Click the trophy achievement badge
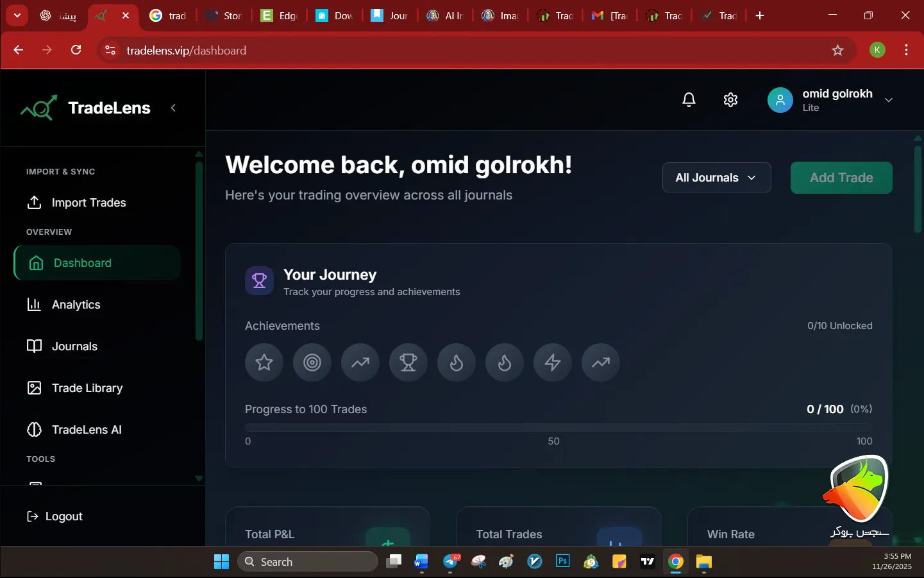The image size is (924, 578). pyautogui.click(x=408, y=362)
